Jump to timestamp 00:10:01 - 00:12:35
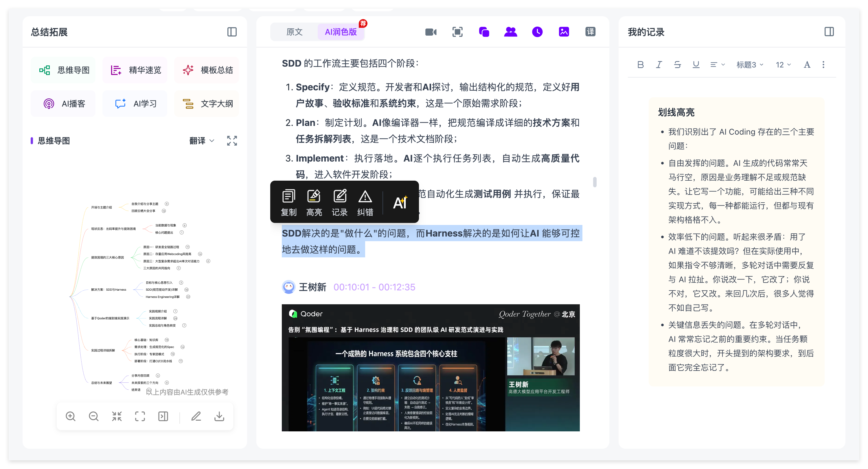The image size is (868, 469). coord(374,287)
